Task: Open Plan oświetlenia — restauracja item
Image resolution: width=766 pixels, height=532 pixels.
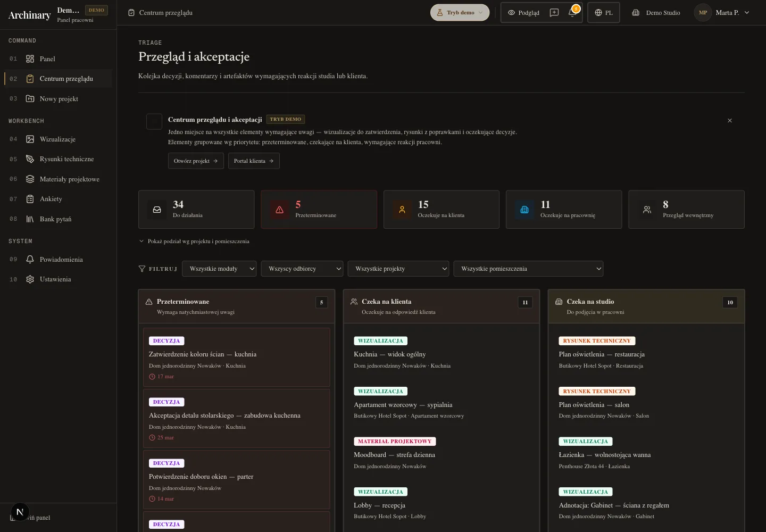Action: click(x=646, y=353)
